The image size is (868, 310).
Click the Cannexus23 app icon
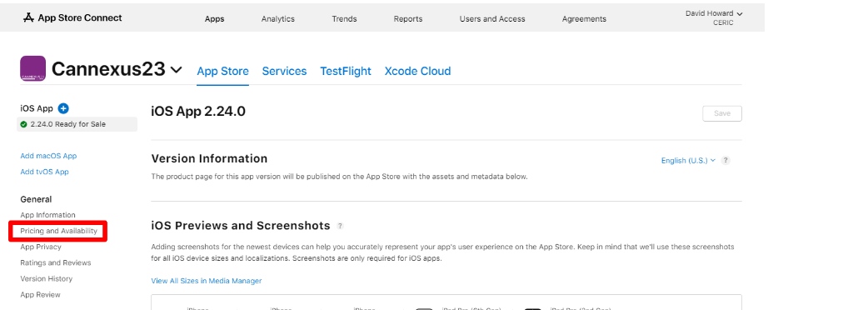[32, 68]
